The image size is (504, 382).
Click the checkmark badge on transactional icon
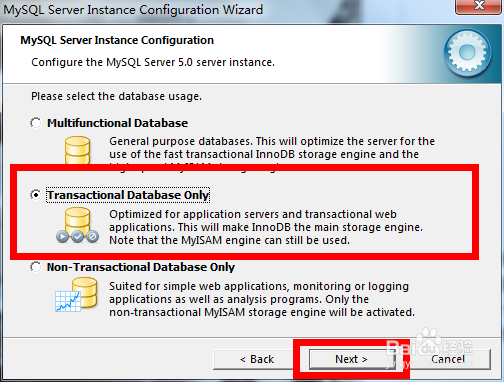[x=78, y=236]
